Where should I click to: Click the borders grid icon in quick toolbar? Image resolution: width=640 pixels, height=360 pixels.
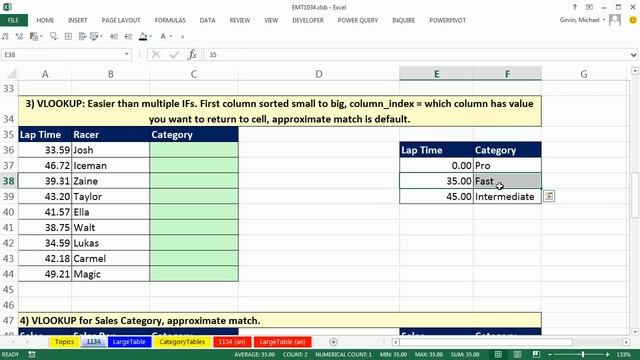68,36
